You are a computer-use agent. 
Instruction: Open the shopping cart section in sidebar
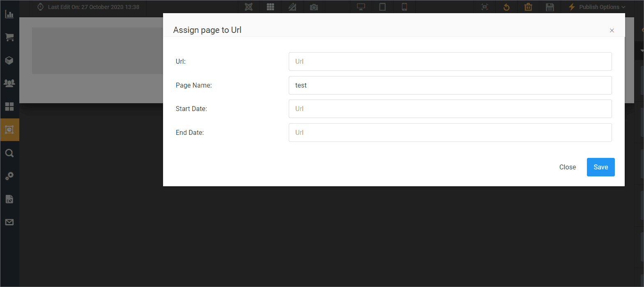9,37
